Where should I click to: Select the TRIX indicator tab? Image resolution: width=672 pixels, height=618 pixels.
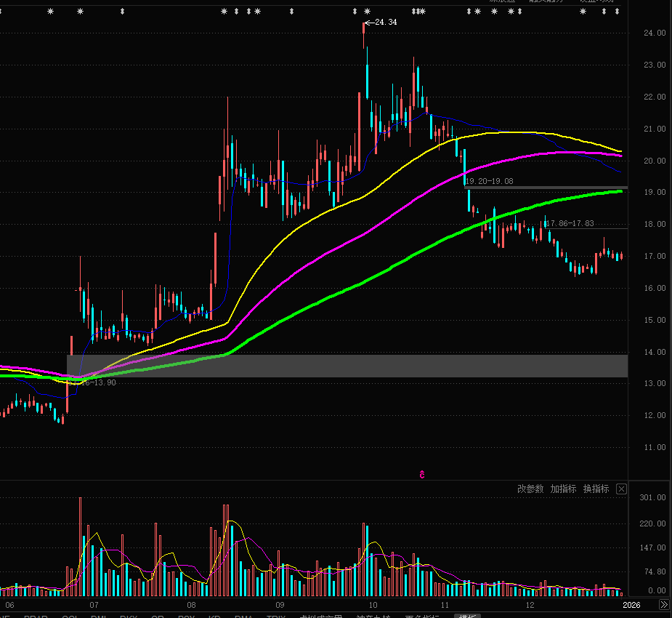276,616
